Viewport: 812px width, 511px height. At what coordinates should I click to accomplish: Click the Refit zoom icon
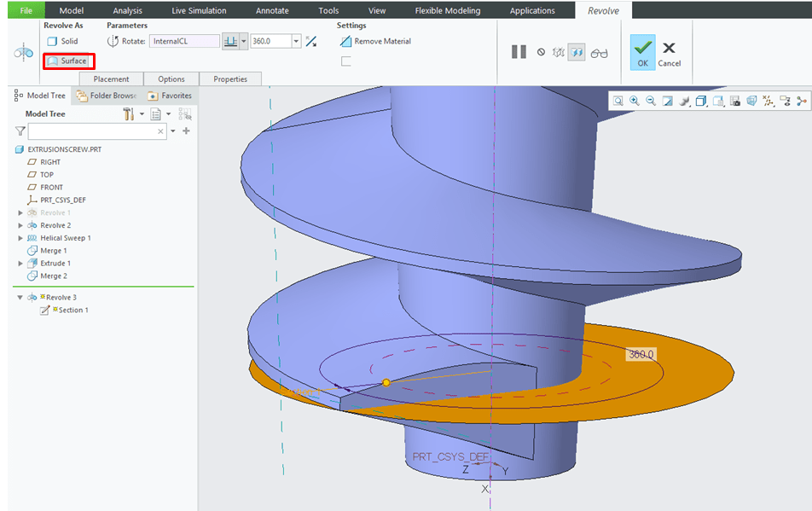click(618, 101)
